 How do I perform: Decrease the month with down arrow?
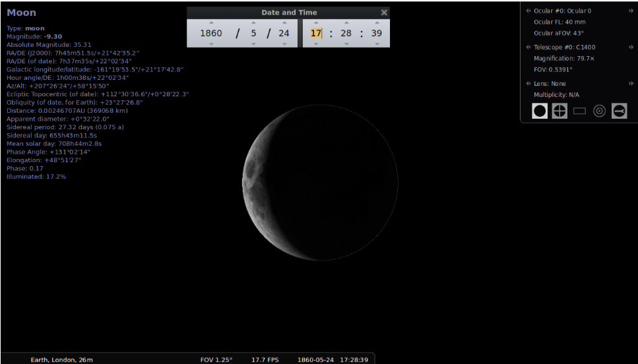click(x=252, y=44)
